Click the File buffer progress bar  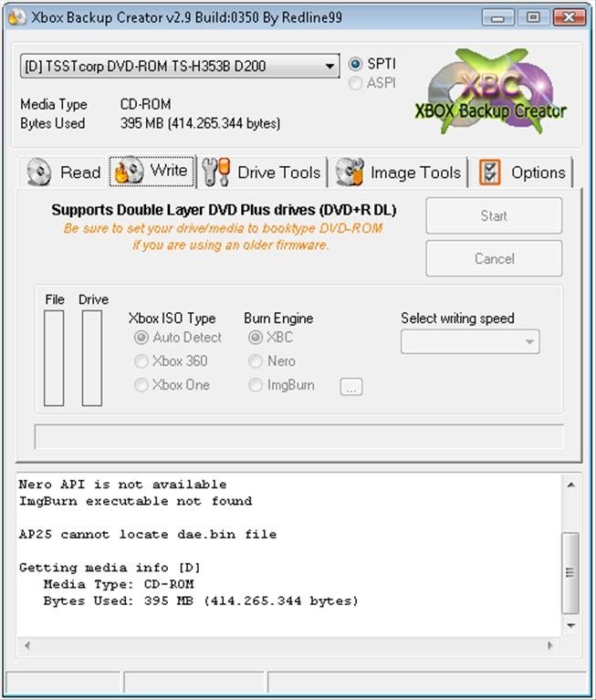[x=54, y=358]
